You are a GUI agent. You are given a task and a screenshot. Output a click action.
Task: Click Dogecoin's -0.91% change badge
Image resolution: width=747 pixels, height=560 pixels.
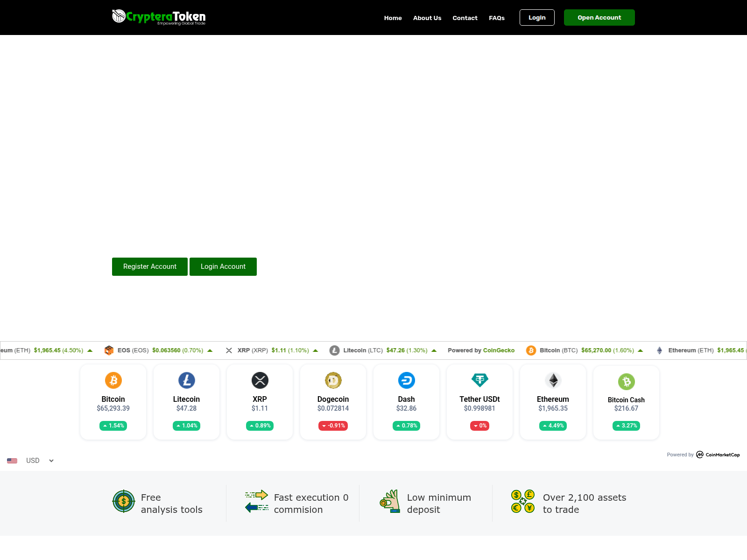click(333, 426)
